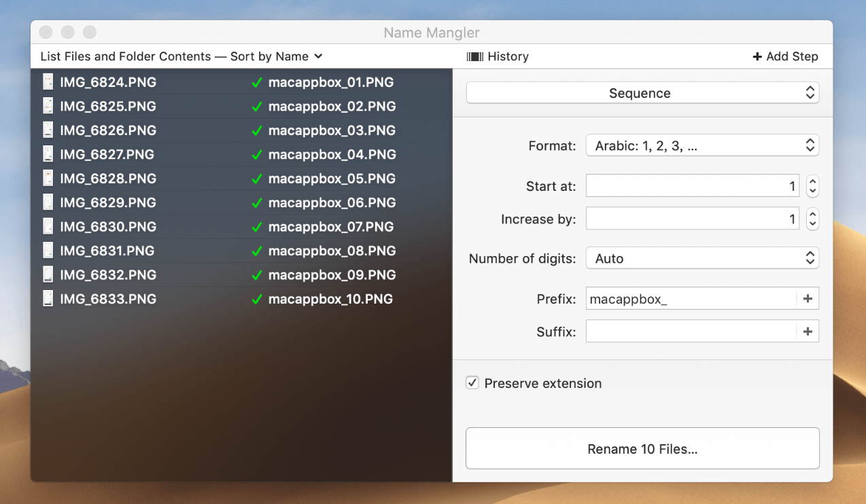Click the green checkmark beside macappbox_06.PNG

pyautogui.click(x=256, y=203)
